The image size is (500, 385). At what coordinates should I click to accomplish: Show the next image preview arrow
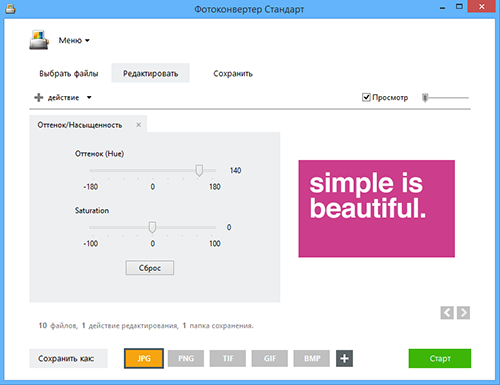[x=463, y=313]
